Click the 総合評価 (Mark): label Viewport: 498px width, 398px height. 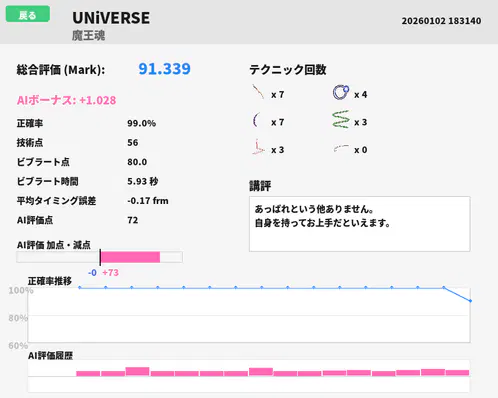(x=61, y=70)
